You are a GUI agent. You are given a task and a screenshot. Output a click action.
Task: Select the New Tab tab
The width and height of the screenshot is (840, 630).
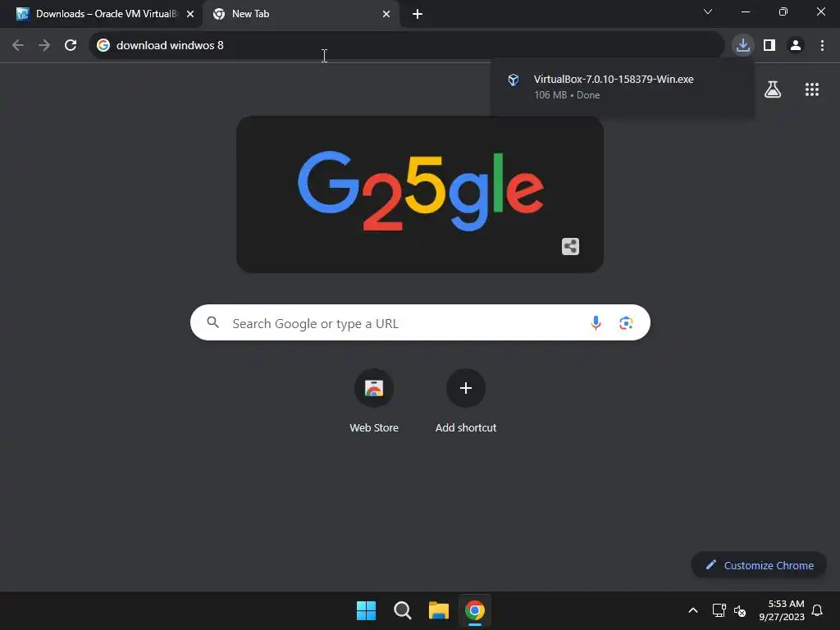pyautogui.click(x=301, y=14)
